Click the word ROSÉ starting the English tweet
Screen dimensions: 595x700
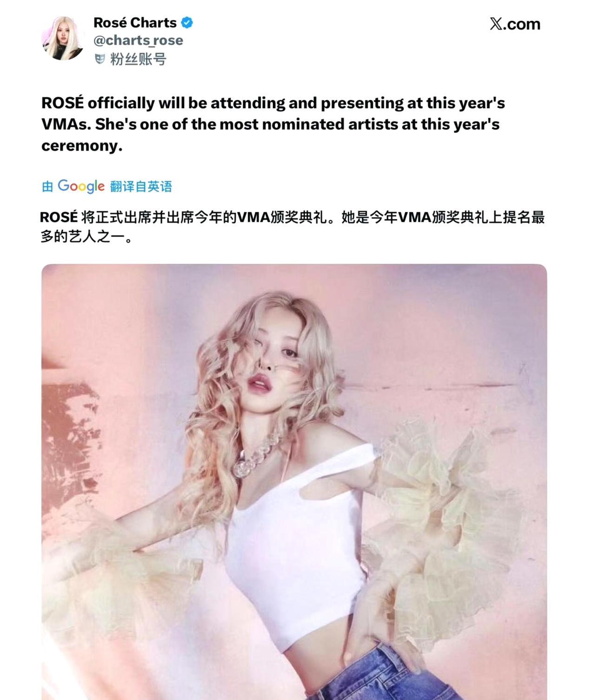pos(63,103)
